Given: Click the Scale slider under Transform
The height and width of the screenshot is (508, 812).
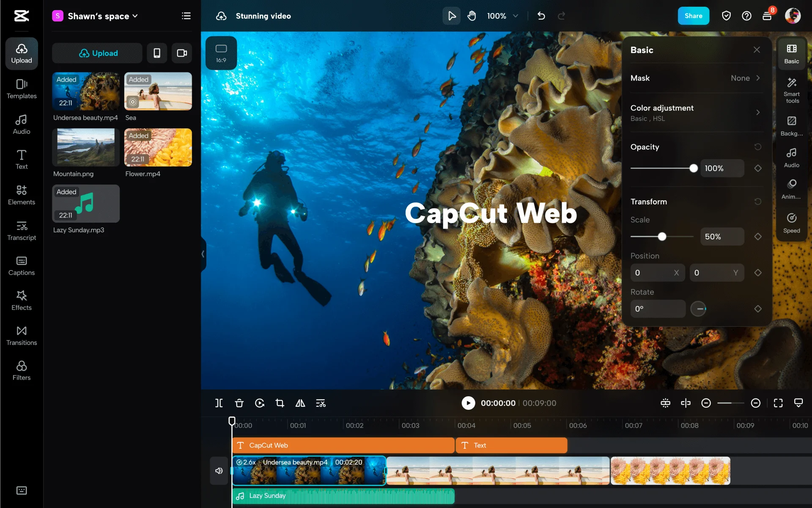Looking at the screenshot, I should click(x=662, y=236).
